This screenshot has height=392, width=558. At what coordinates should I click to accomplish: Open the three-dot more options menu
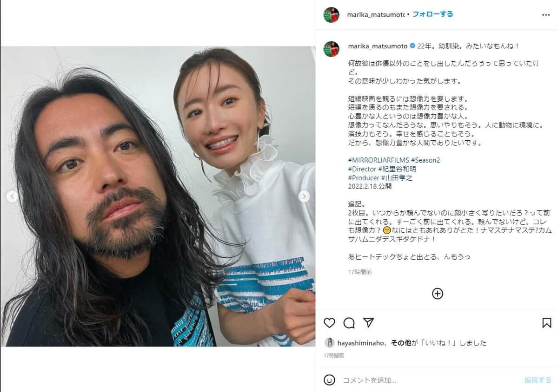point(546,15)
